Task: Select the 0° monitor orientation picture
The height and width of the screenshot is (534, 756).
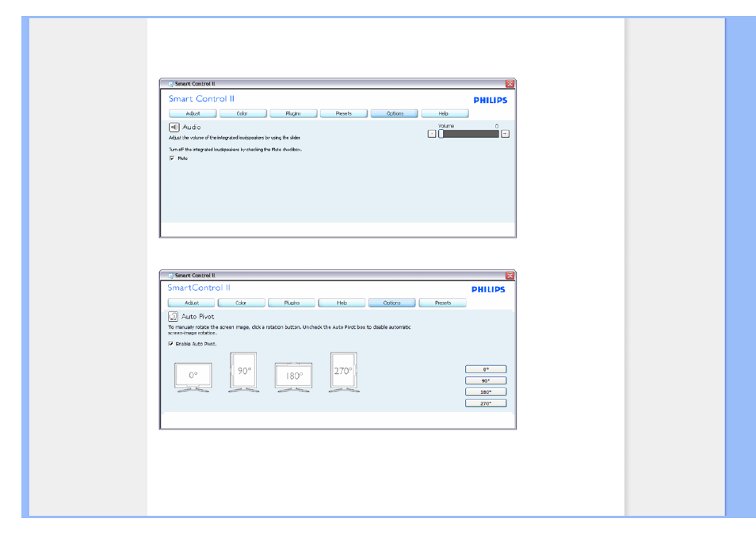Action: click(x=193, y=376)
